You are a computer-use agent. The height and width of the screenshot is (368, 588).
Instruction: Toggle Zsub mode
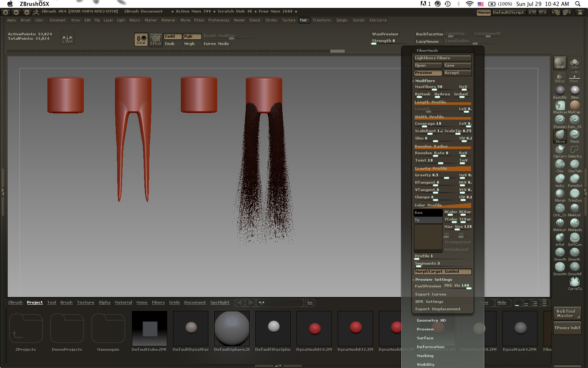pos(173,44)
